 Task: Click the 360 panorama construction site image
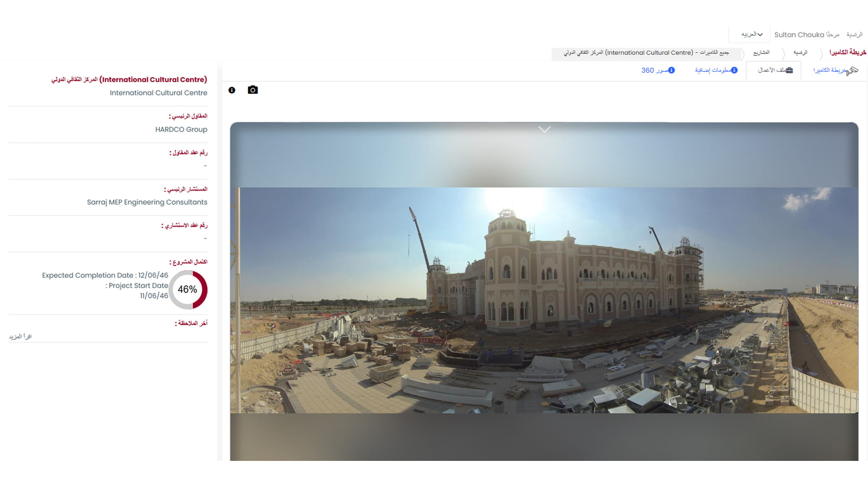(x=544, y=300)
